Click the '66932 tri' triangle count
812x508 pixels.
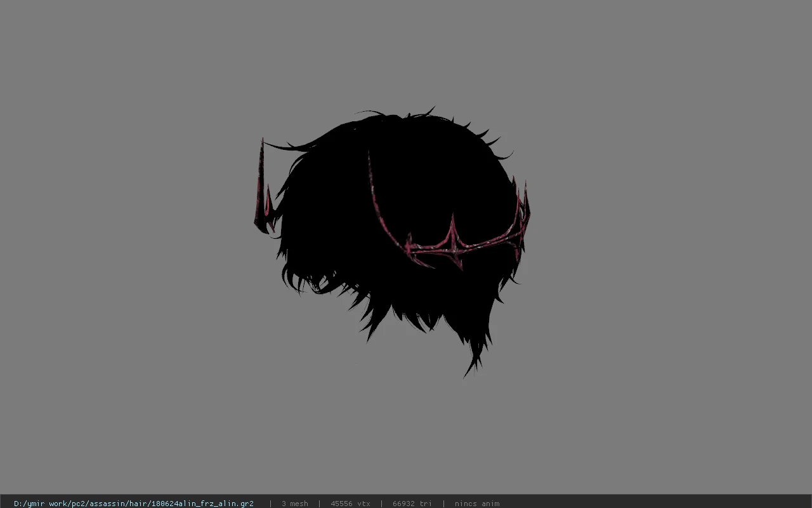(412, 504)
